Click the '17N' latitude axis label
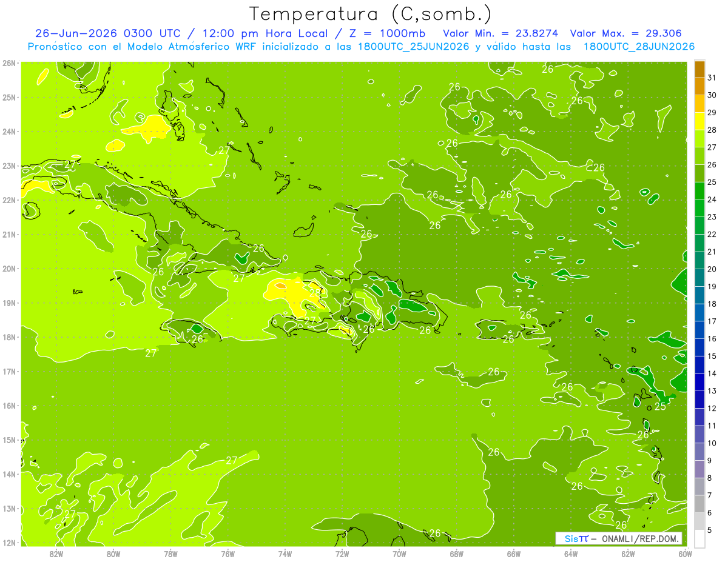The width and height of the screenshot is (728, 562). (9, 372)
